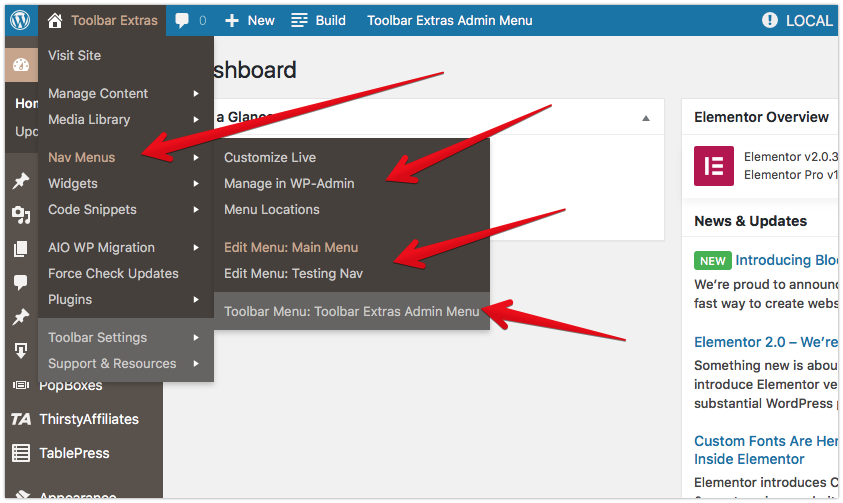Expand the Support & Resources submenu arrow
The width and height of the screenshot is (843, 503).
click(x=196, y=364)
